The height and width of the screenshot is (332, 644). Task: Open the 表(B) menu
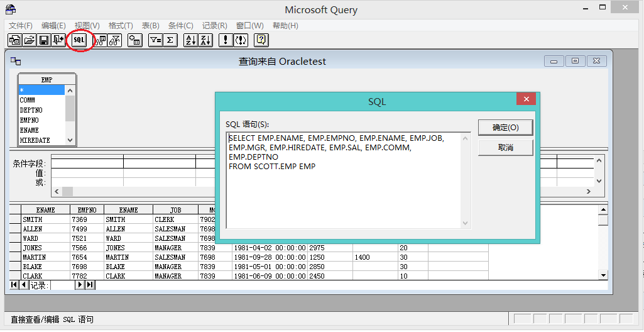pos(150,26)
